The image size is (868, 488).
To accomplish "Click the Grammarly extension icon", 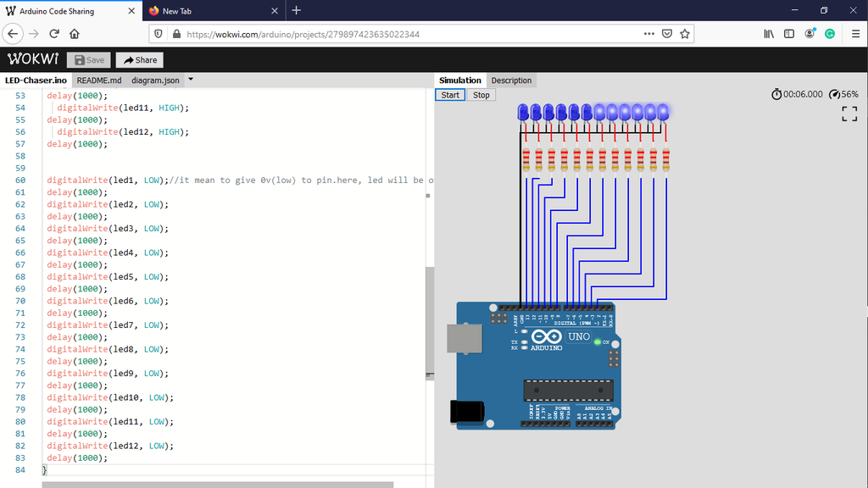I will pyautogui.click(x=830, y=34).
